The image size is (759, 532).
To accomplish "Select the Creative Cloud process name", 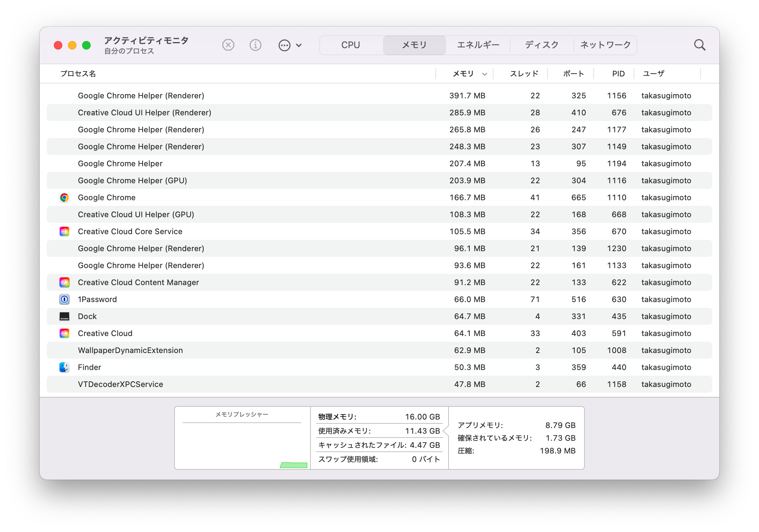I will (105, 333).
